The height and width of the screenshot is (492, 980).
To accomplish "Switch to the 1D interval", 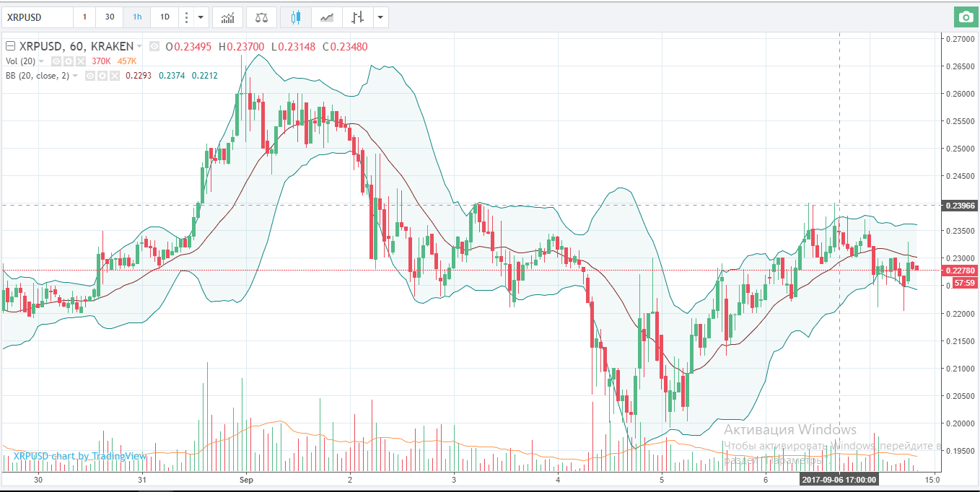I will (x=165, y=17).
